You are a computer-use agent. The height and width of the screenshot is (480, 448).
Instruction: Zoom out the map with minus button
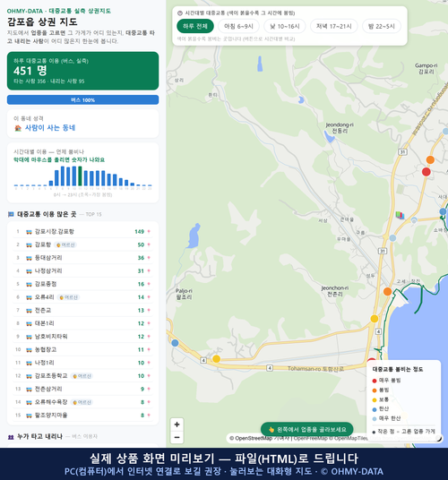pos(177,437)
